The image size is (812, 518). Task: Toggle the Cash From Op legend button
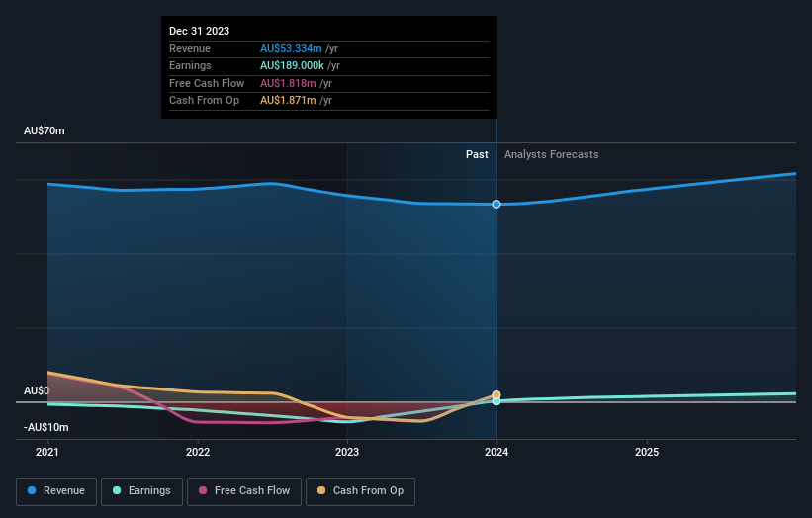(360, 491)
